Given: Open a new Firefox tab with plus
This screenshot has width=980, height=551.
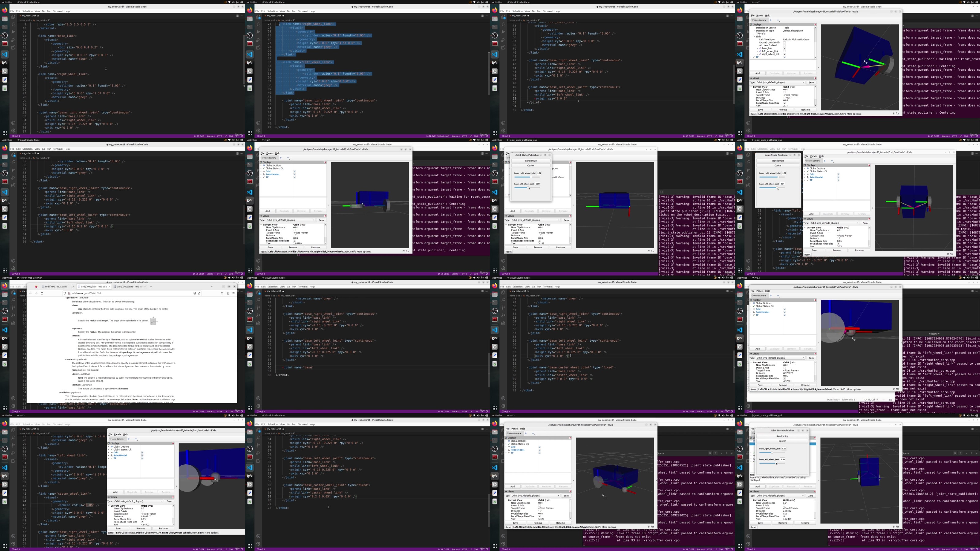Looking at the screenshot, I should coord(151,287).
